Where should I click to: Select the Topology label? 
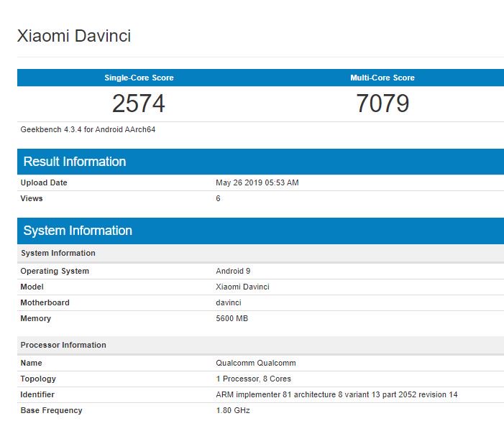click(38, 379)
